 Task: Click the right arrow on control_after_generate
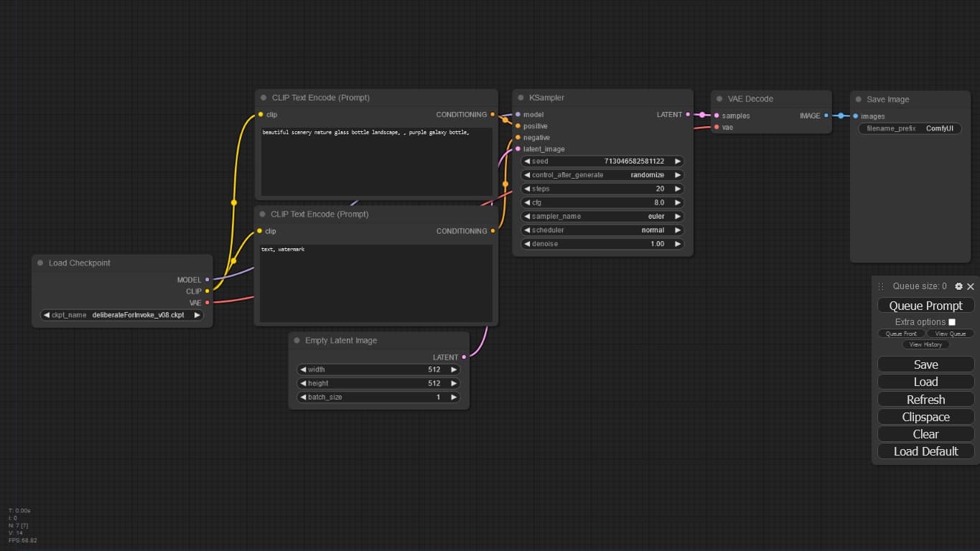pyautogui.click(x=677, y=175)
